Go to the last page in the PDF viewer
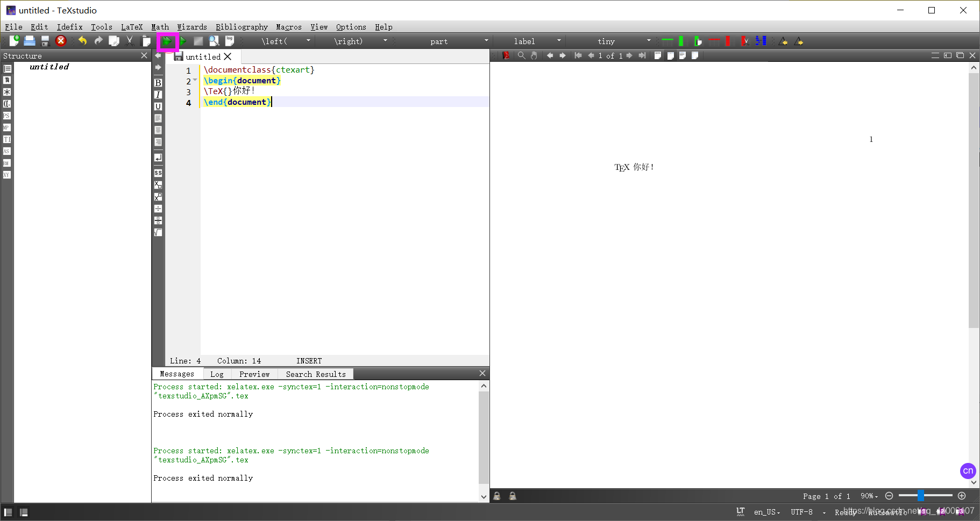The height and width of the screenshot is (521, 980). click(642, 55)
